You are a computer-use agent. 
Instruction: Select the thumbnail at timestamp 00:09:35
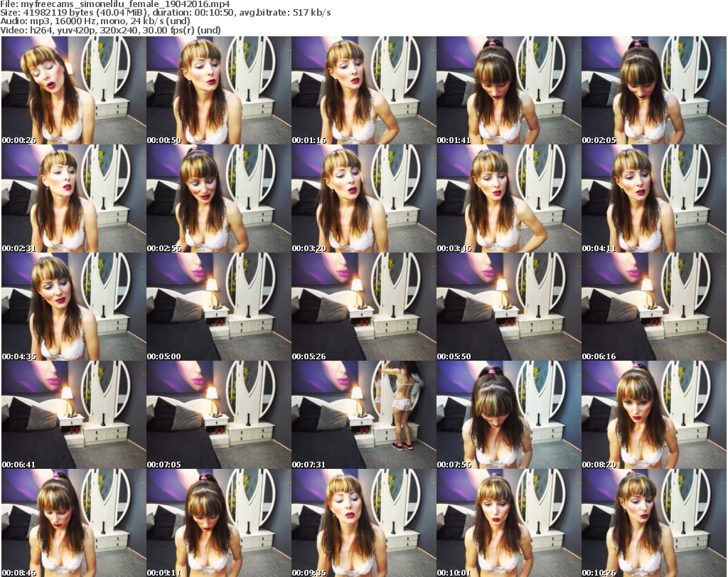tap(363, 523)
